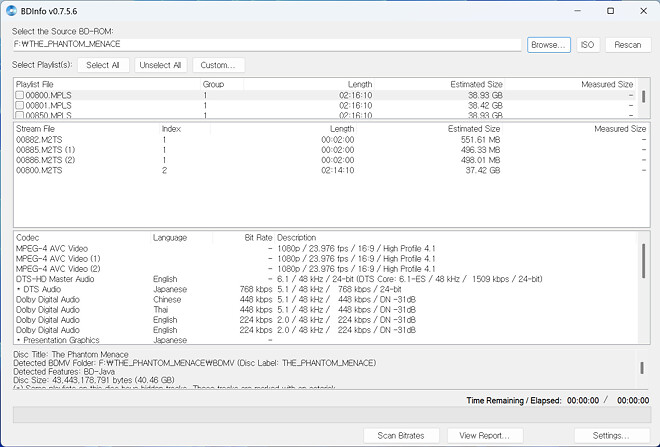Check the 00800.MPLS playlist checkbox

click(x=20, y=95)
